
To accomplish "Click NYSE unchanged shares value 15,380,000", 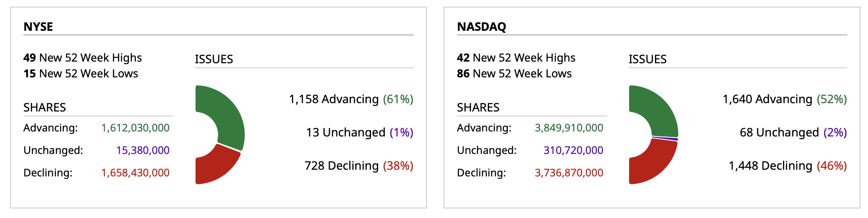I will point(143,150).
